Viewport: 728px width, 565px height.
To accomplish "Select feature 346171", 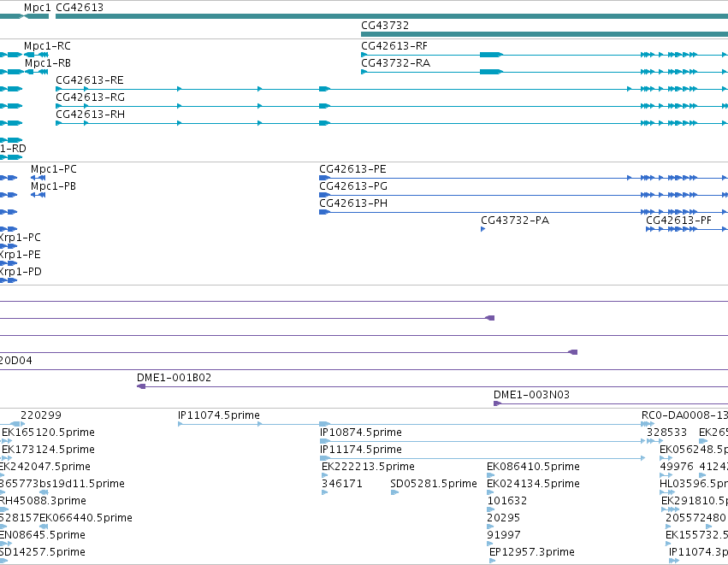I will (341, 484).
